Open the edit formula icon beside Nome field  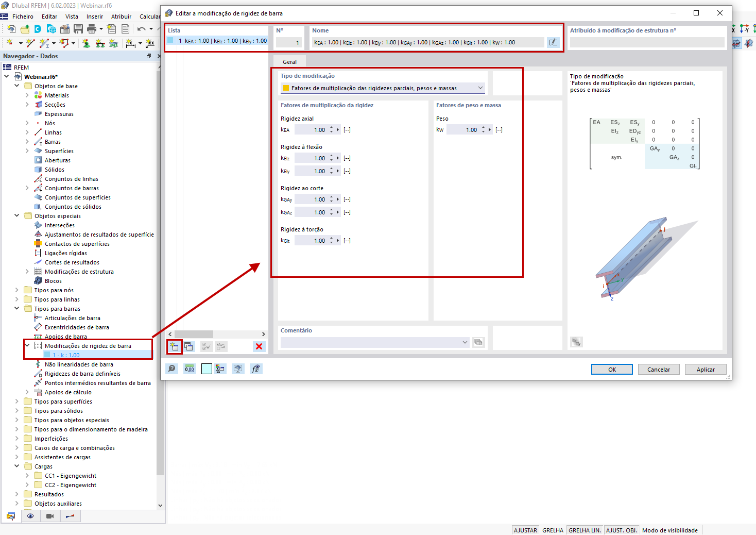pyautogui.click(x=553, y=42)
